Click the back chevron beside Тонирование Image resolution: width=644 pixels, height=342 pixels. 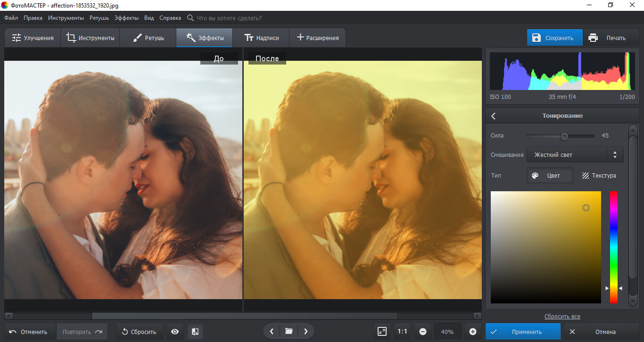494,116
